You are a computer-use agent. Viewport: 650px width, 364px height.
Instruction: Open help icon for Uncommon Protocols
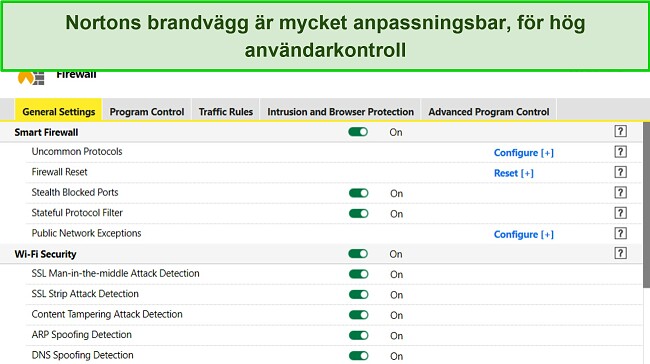click(620, 152)
